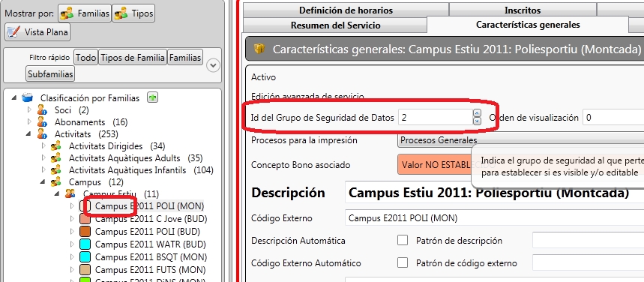Expand the Soci family node
644x282 pixels.
pos(29,110)
